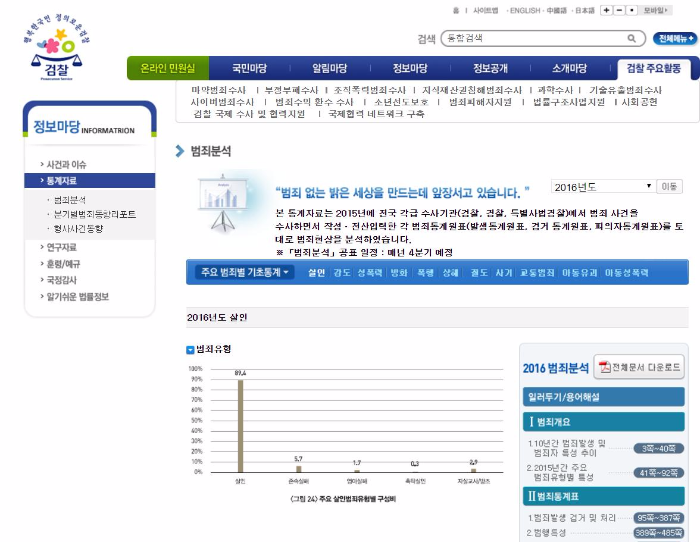Open 기술유출범죄수사 submenu link
Image resolution: width=700 pixels, height=542 pixels.
pyautogui.click(x=625, y=90)
